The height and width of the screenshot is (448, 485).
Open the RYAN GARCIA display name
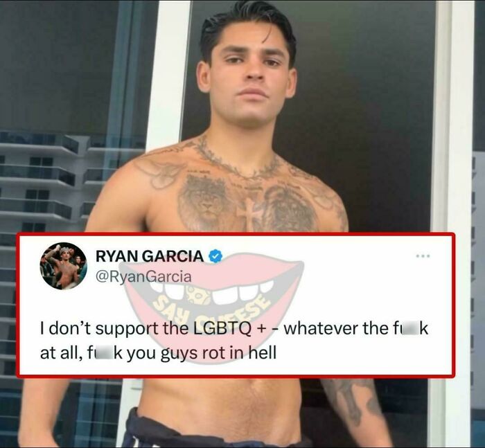pos(150,256)
